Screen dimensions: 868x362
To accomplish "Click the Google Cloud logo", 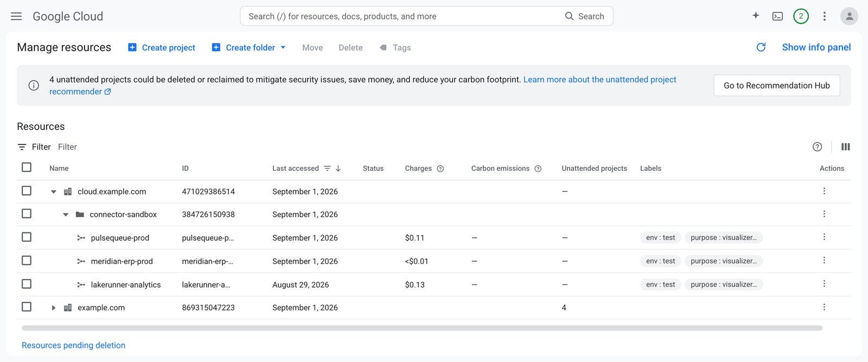I will click(x=68, y=16).
